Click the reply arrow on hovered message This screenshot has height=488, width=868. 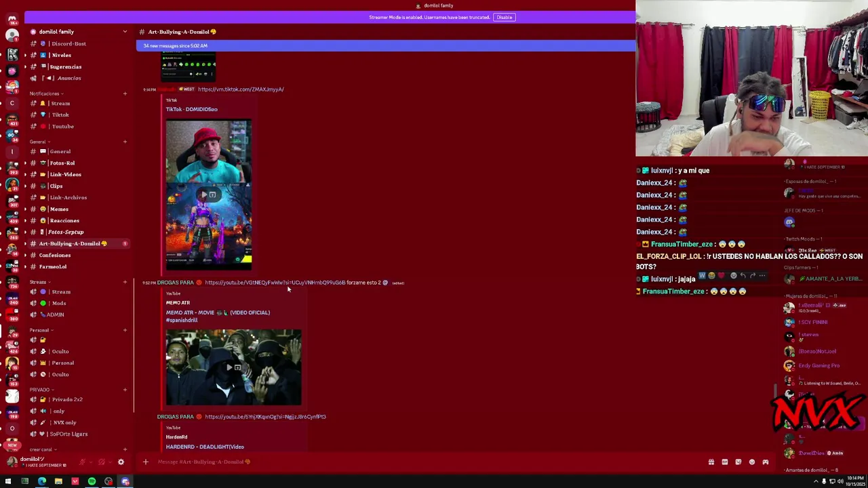click(743, 276)
